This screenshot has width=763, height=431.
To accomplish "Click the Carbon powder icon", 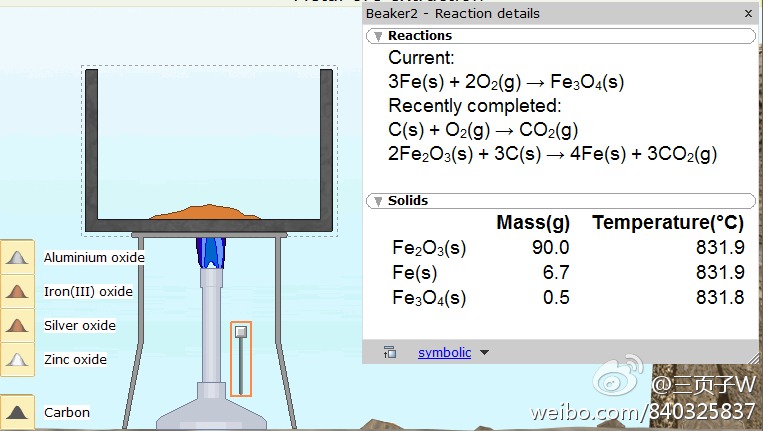I will (x=17, y=412).
